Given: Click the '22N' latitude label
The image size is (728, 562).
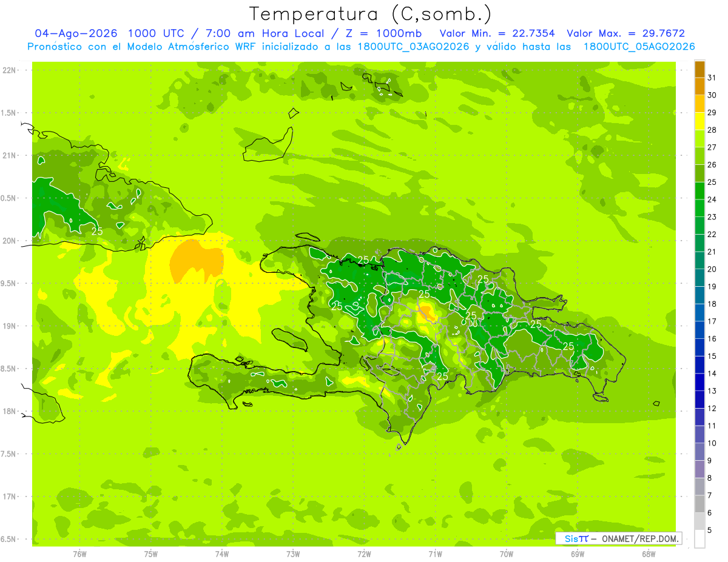Looking at the screenshot, I should (x=9, y=70).
